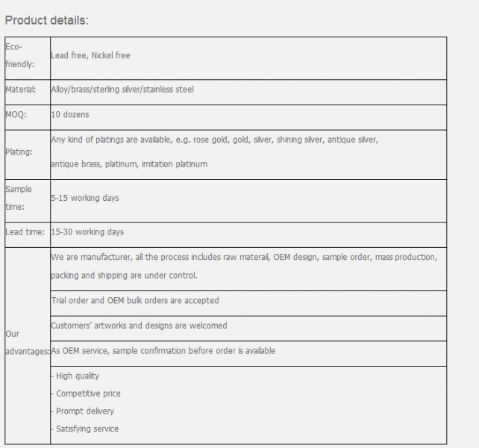Click '15-30 working days' value
Viewport: 479px width, 448px height.
tap(87, 232)
